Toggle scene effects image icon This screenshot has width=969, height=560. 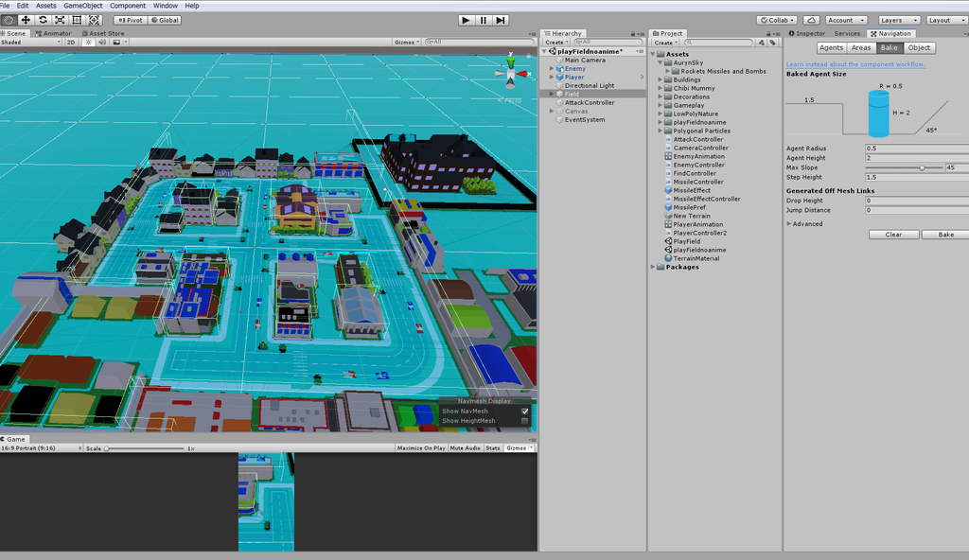[116, 42]
